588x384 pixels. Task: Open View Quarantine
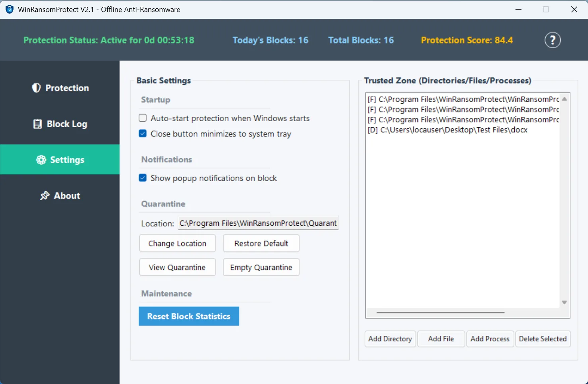click(x=177, y=267)
